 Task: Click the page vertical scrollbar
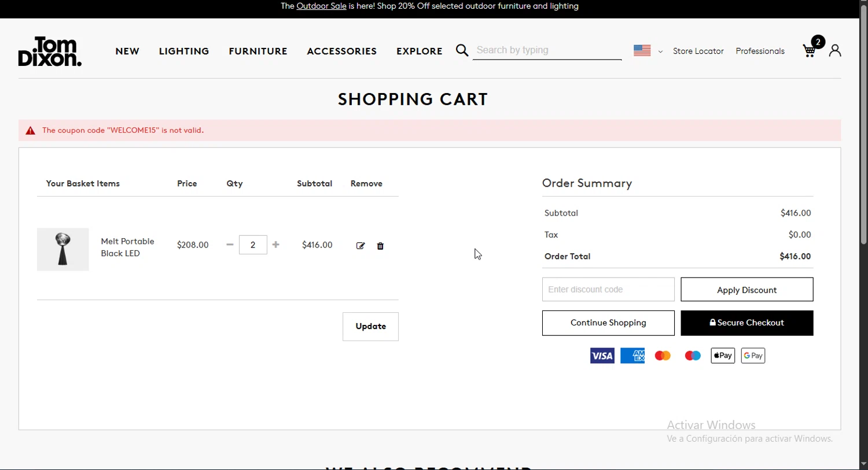tap(863, 124)
